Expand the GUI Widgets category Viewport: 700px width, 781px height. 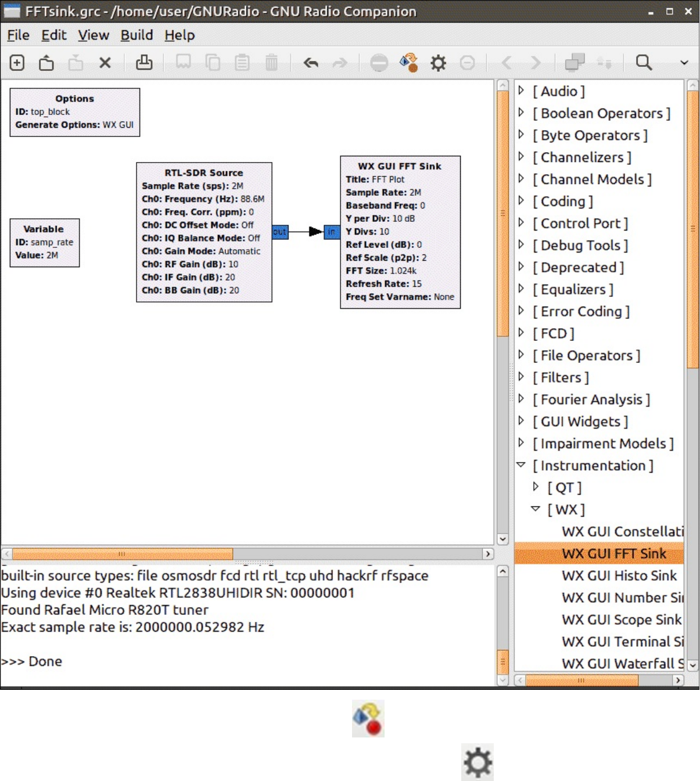[521, 421]
